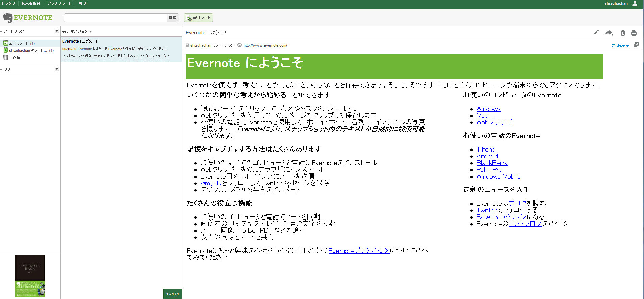
Task: Open the BlackBerry link
Action: click(492, 163)
